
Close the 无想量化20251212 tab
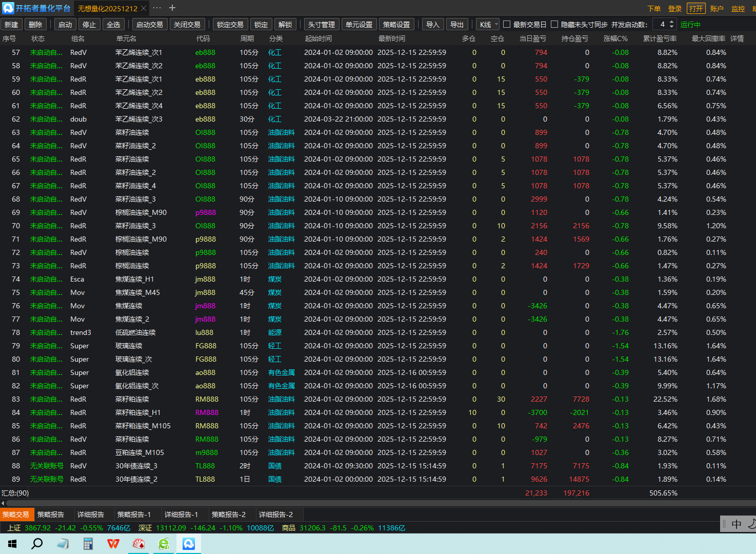[144, 8]
